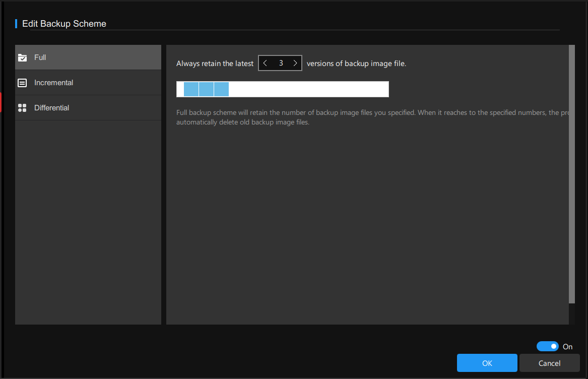This screenshot has width=588, height=379.
Task: Increase retained versions with right arrow
Action: 295,63
